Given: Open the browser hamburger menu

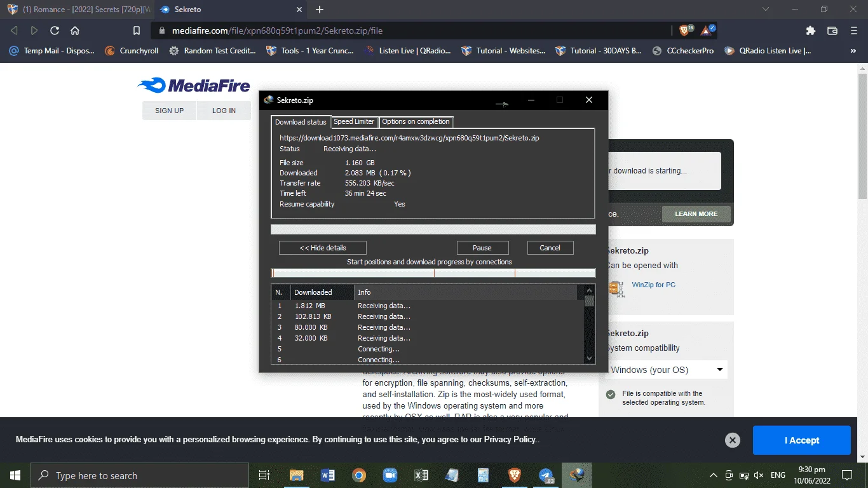Looking at the screenshot, I should tap(853, 30).
